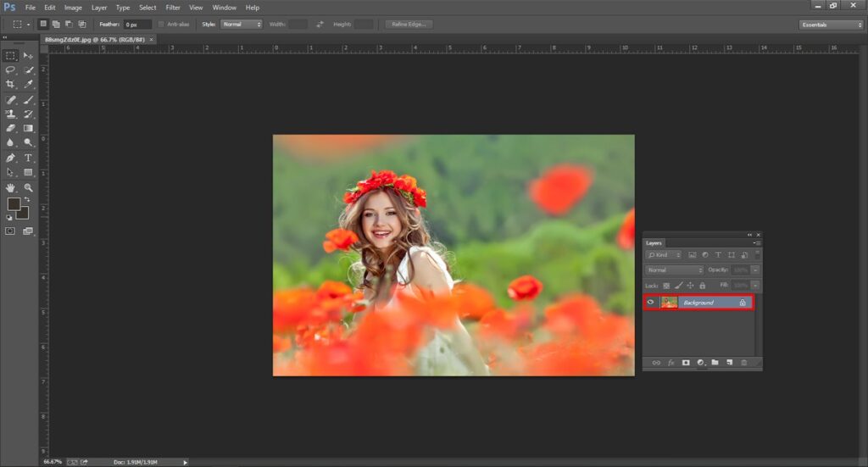This screenshot has height=467, width=868.
Task: Click the Create a new layer icon
Action: [x=730, y=363]
